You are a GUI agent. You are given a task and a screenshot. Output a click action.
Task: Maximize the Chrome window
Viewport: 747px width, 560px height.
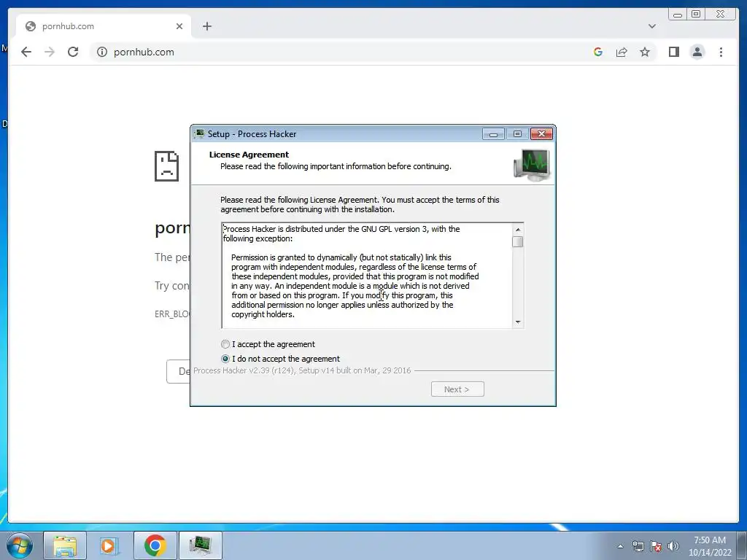(x=696, y=15)
